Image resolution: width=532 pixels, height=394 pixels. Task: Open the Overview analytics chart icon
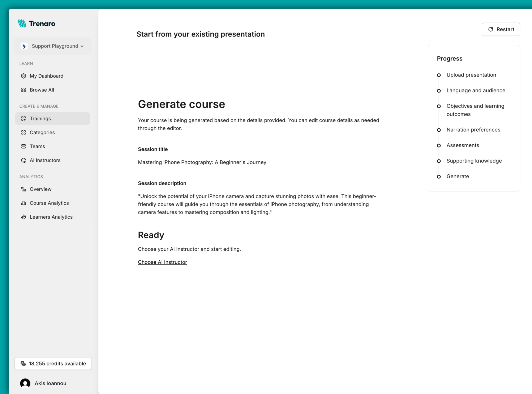[x=23, y=189]
